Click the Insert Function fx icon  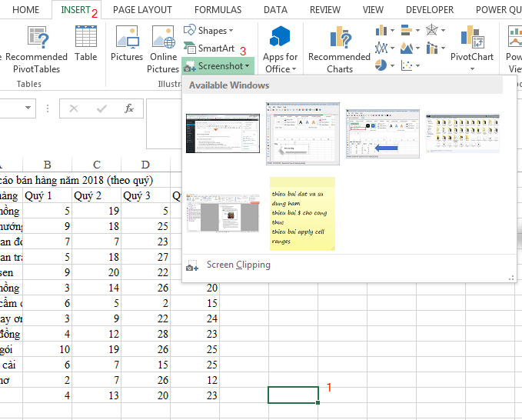coord(129,109)
